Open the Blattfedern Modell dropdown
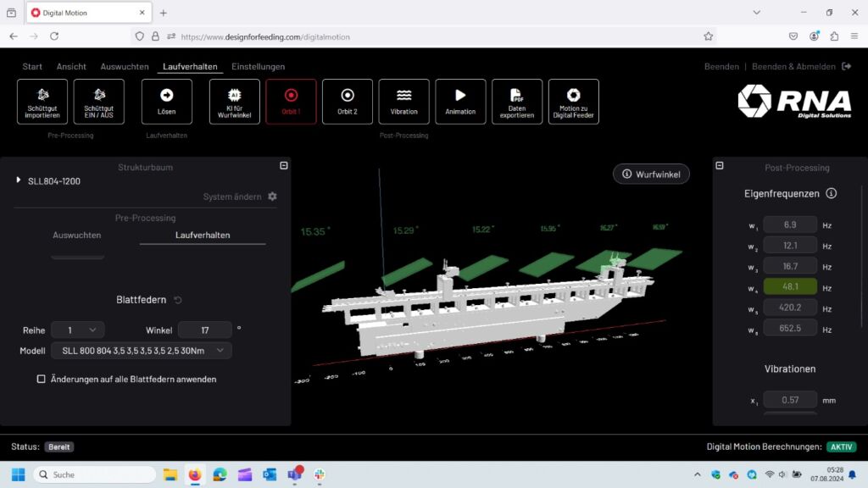 coord(141,351)
